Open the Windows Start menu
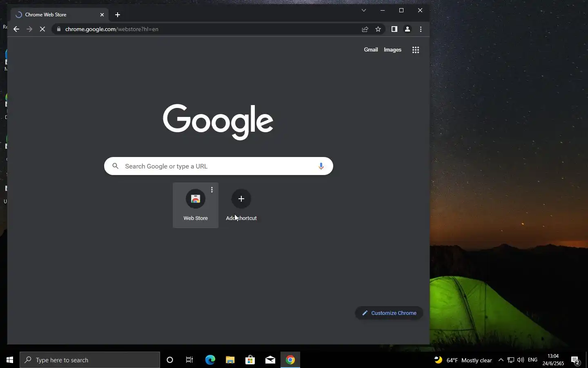Viewport: 588px width, 368px height. [10, 360]
